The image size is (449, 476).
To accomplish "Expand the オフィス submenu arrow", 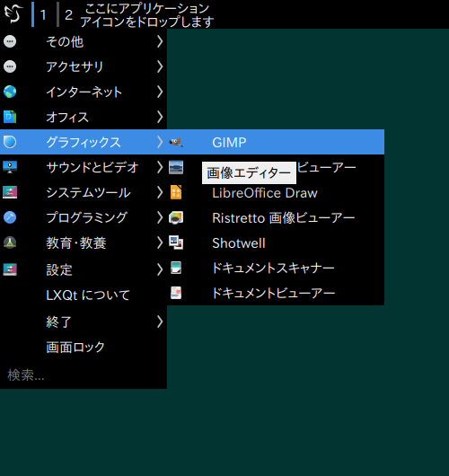I will tap(160, 117).
